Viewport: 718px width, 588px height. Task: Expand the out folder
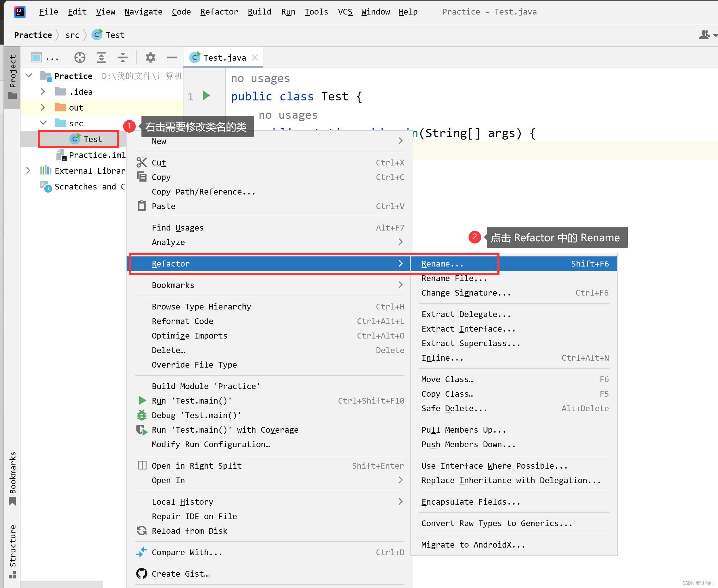[43, 107]
